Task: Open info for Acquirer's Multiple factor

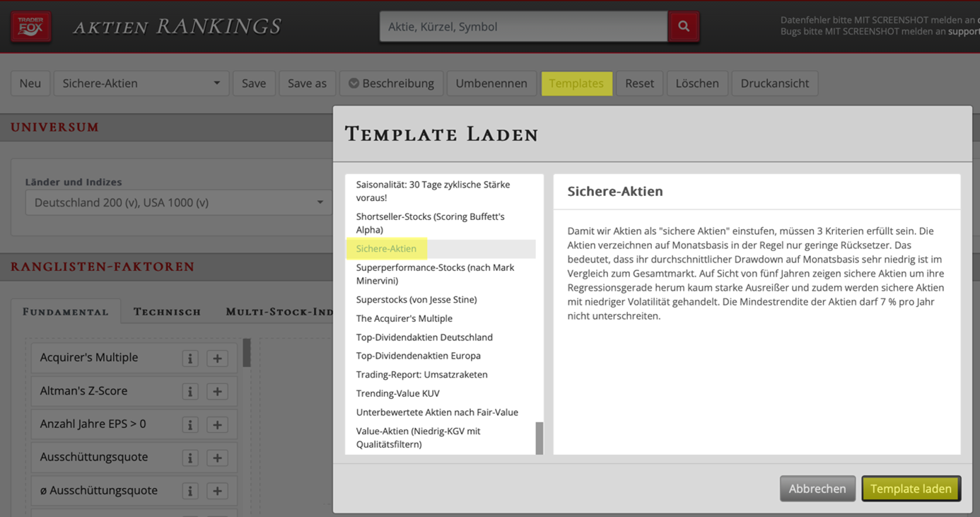Action: 189,359
